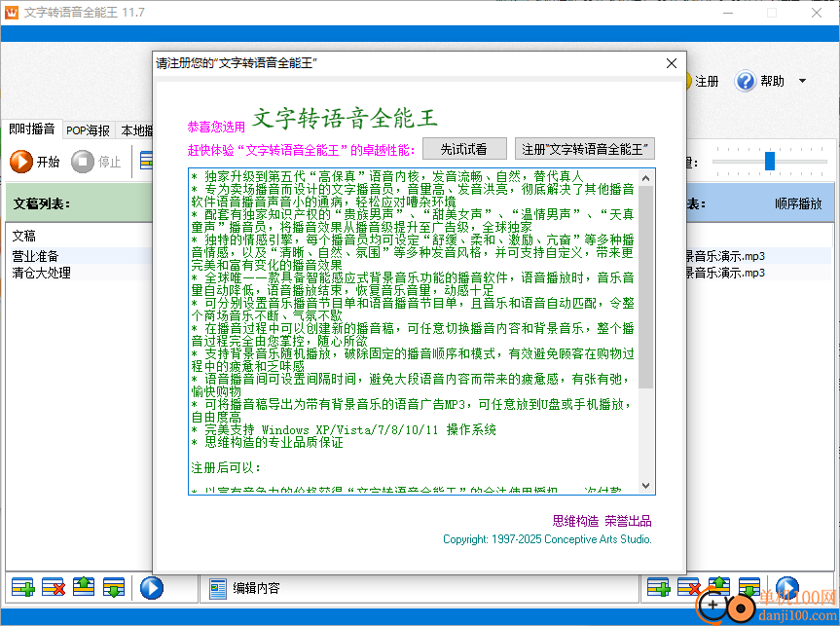Select the 清仓大处理 script row
The image size is (840, 626).
[79, 273]
